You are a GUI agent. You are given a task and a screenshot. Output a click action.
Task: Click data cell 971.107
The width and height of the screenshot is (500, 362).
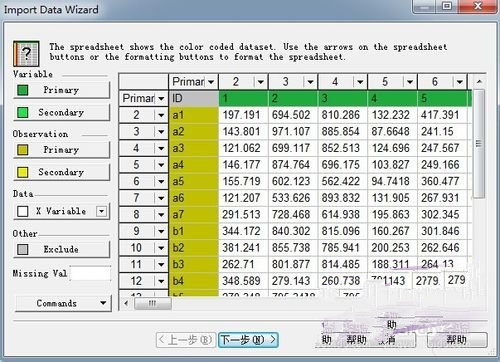(293, 132)
